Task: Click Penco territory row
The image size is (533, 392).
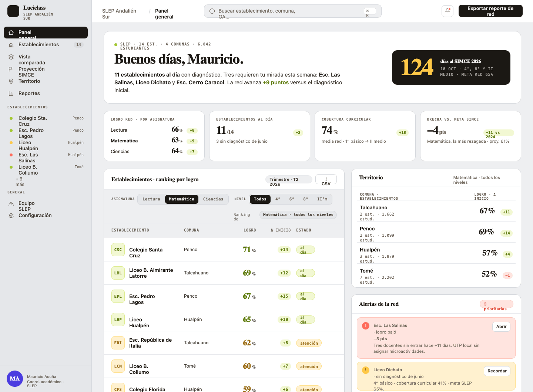Action: tap(436, 232)
